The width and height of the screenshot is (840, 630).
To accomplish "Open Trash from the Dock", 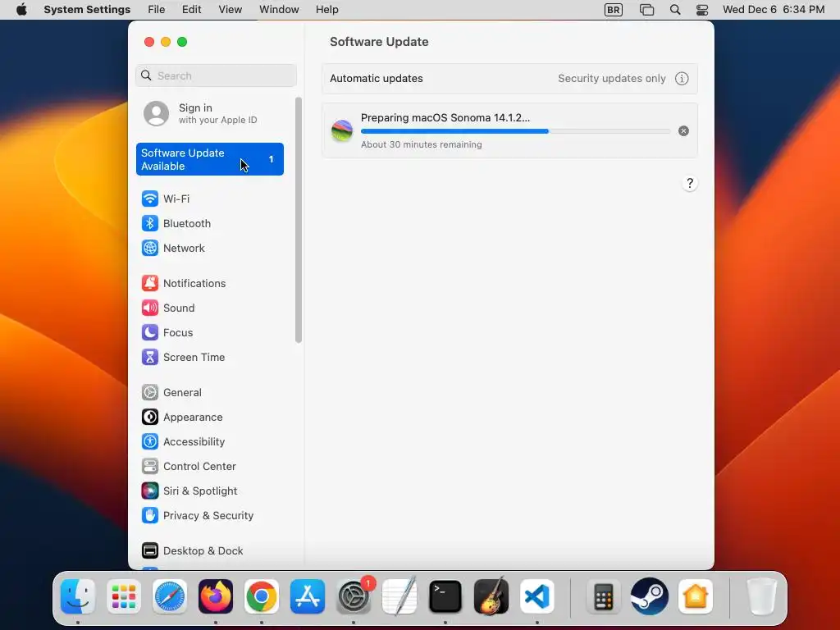I will [761, 596].
